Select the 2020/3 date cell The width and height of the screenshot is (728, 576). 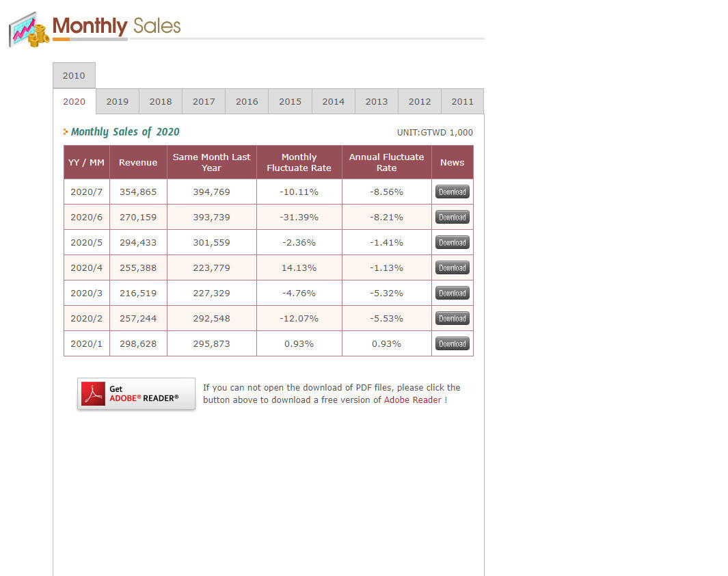pos(86,293)
